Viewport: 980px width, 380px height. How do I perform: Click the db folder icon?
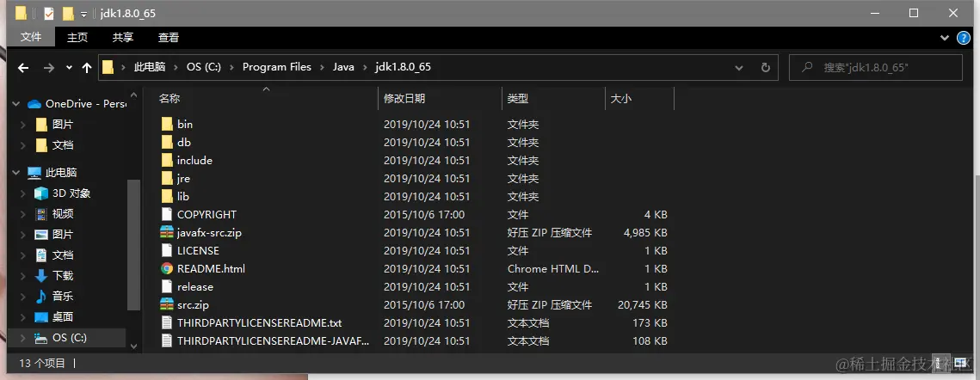[167, 143]
